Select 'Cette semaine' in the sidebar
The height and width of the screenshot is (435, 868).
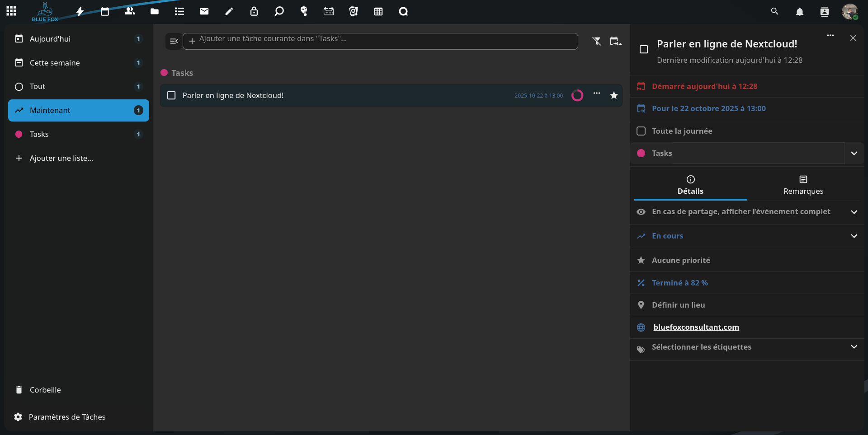coord(55,63)
